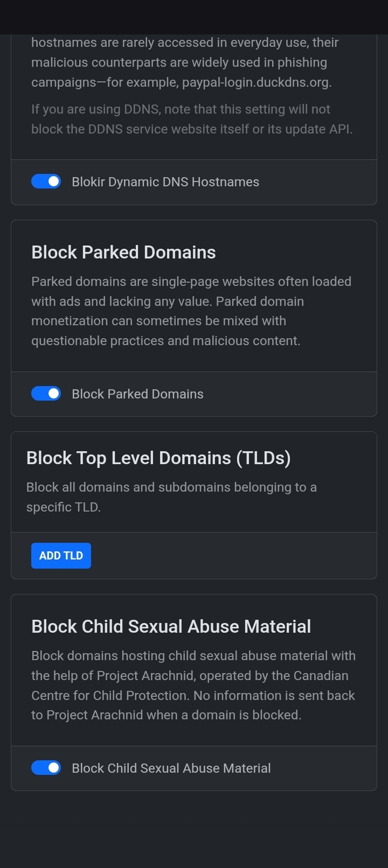Click empty area below the last card
The height and width of the screenshot is (868, 388).
coord(194,829)
